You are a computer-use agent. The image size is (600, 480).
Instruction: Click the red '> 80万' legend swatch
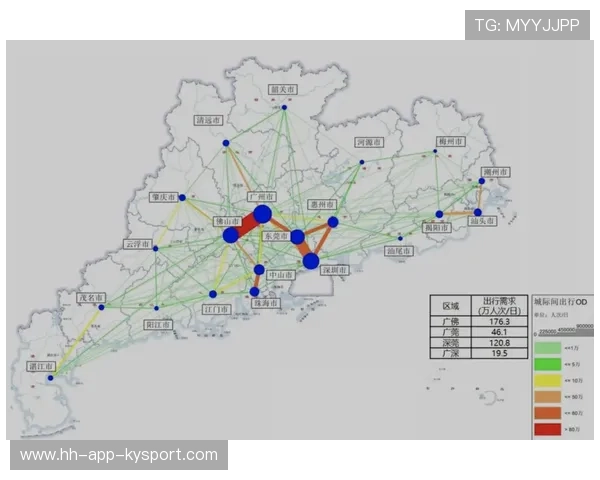click(547, 430)
